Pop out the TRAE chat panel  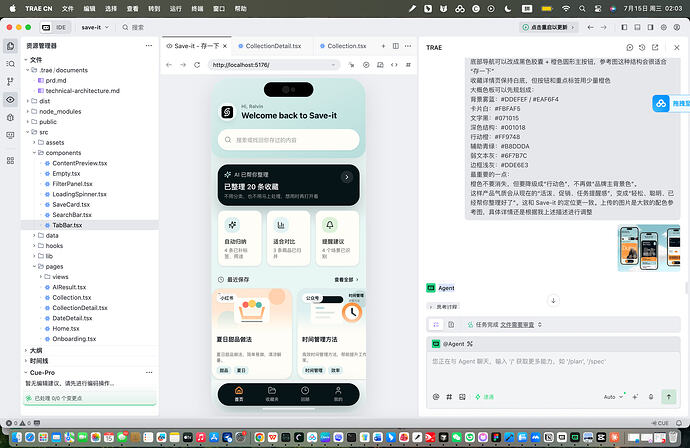(x=655, y=48)
